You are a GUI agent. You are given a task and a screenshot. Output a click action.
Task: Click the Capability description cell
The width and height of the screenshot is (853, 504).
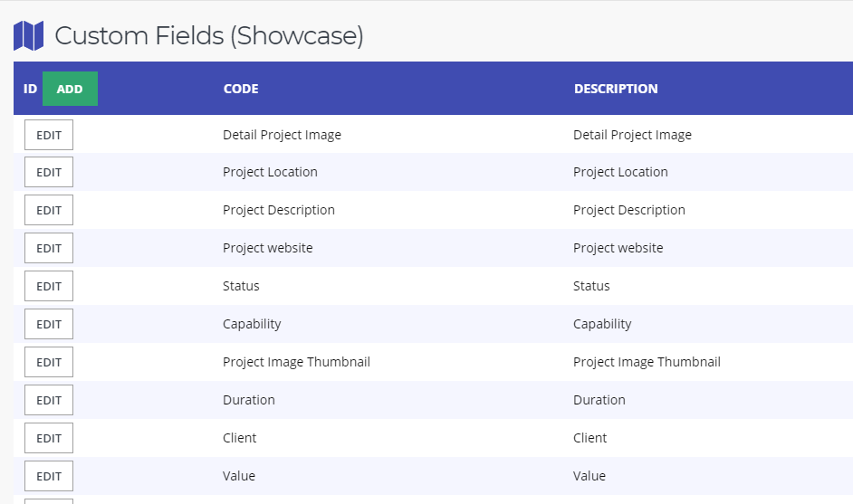click(602, 324)
